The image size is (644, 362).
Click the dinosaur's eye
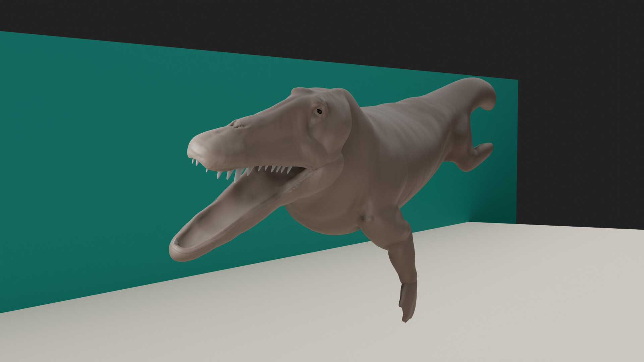coord(319,111)
